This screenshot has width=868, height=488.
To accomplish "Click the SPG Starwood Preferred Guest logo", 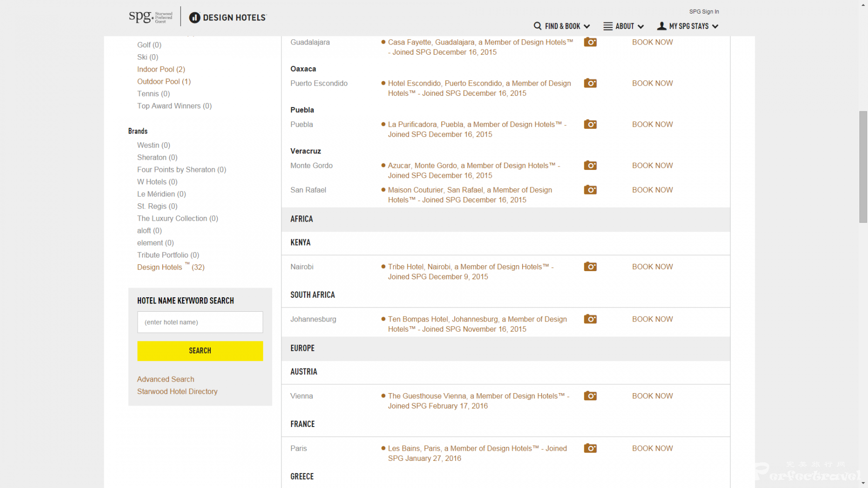I will click(151, 17).
